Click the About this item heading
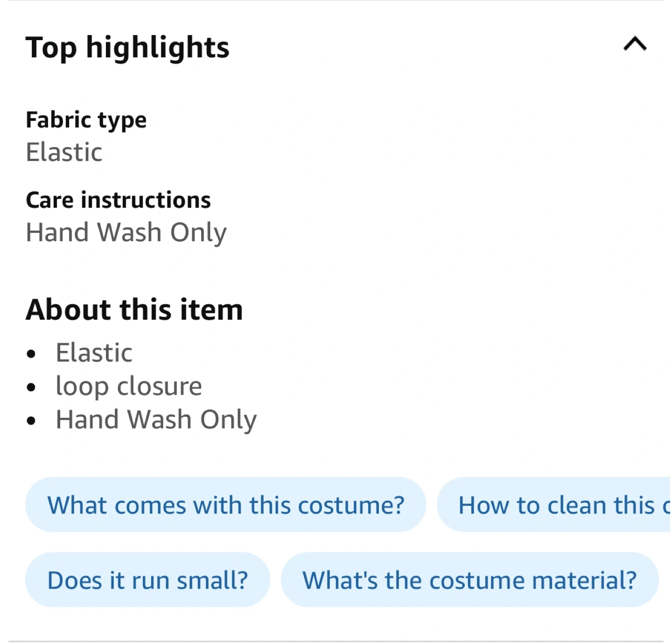Viewport: 672px width, 644px height. (134, 309)
